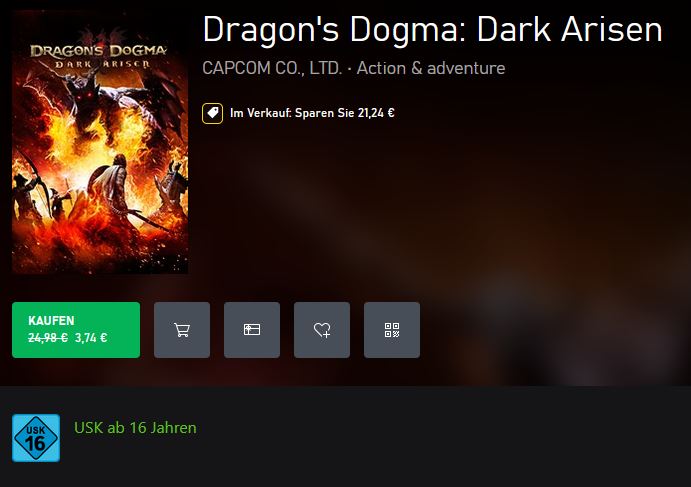
Task: Click the Dark Arisen subtitle on cover art
Action: point(102,65)
